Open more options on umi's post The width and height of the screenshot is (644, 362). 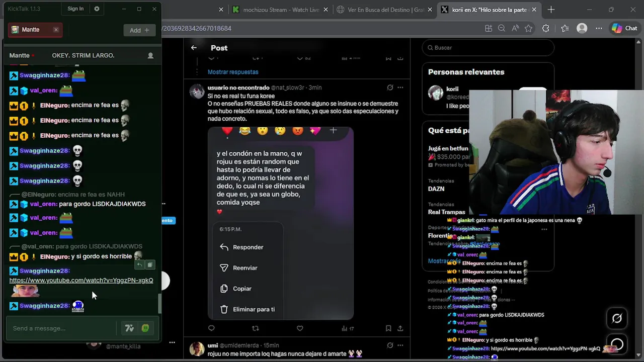click(400, 345)
